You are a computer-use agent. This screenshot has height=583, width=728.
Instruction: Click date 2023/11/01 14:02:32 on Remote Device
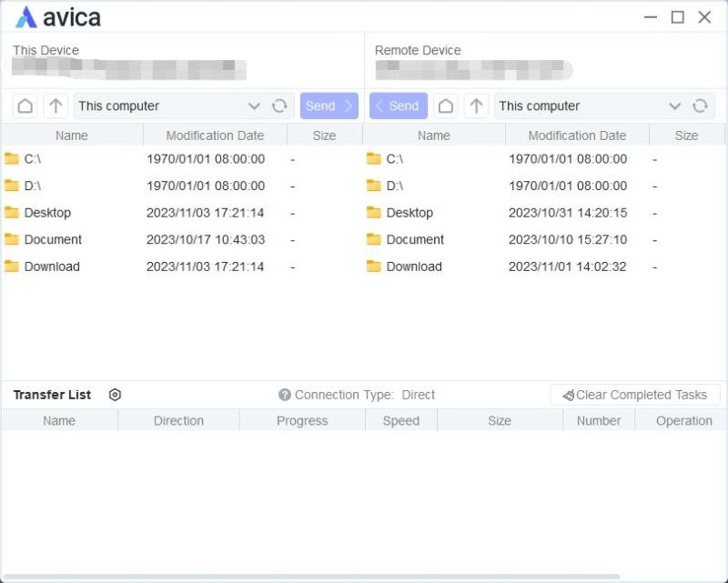[567, 266]
